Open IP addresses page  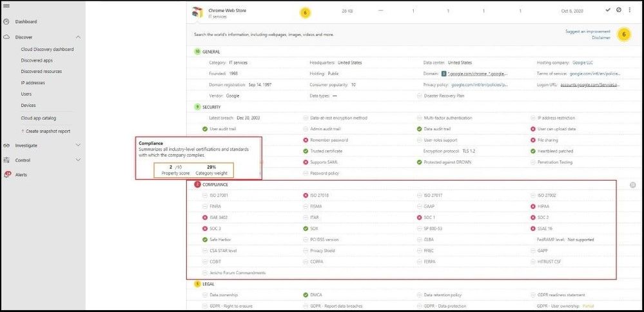click(33, 83)
